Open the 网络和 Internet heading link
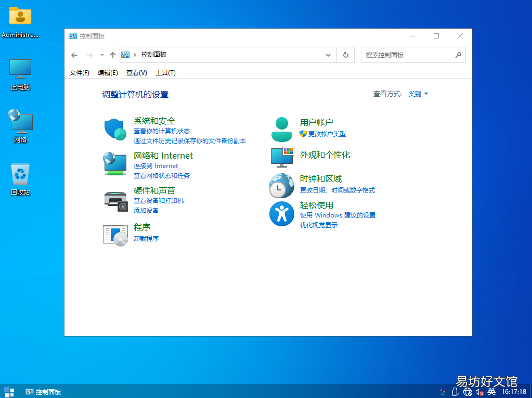This screenshot has width=532, height=398. tap(163, 156)
